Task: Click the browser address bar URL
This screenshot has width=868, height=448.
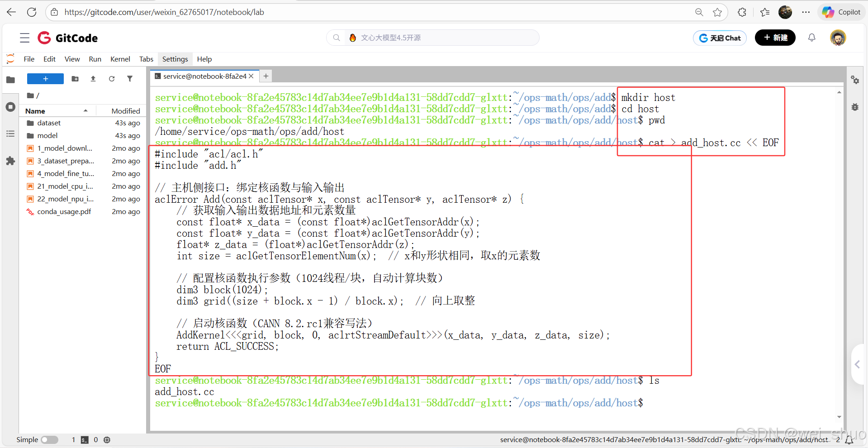Action: click(x=164, y=12)
